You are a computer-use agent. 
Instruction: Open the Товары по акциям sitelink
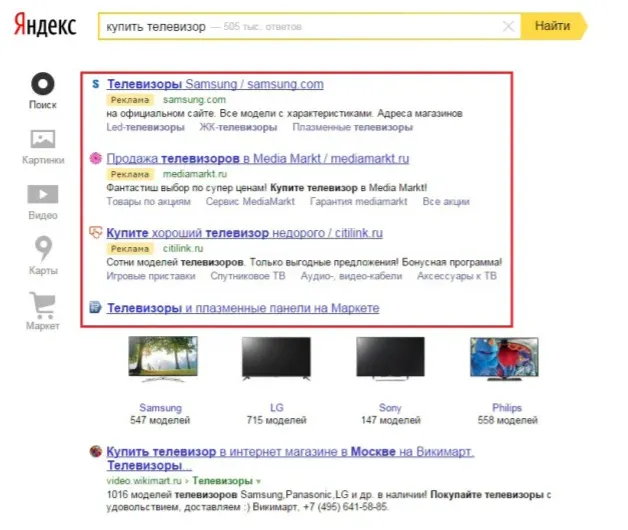click(149, 202)
